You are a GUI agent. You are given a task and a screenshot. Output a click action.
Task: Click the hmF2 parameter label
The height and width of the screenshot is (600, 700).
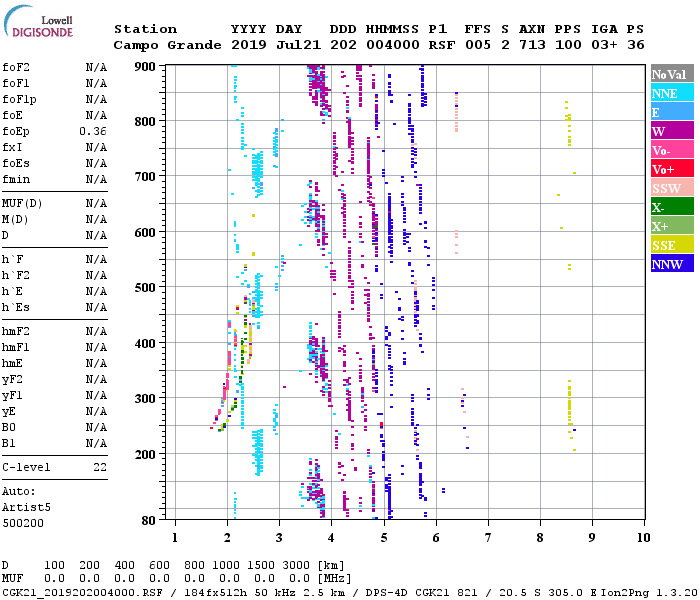coord(16,331)
